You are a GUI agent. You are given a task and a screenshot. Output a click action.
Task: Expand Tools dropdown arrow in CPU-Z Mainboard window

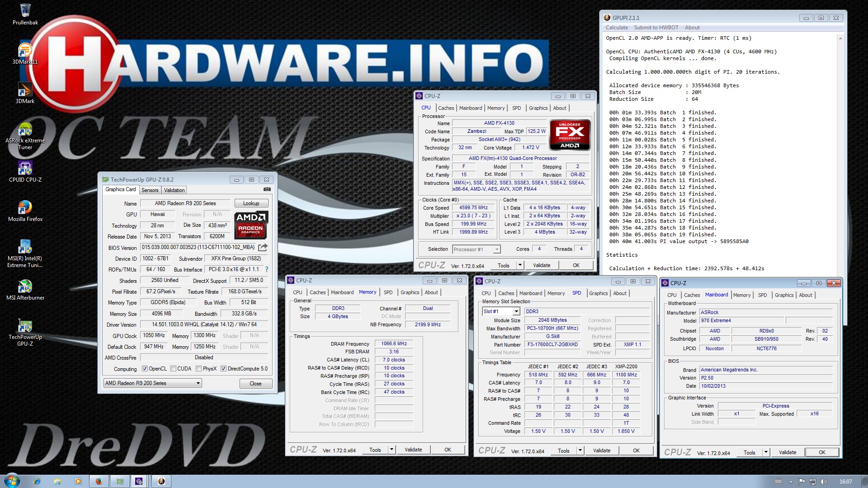pyautogui.click(x=766, y=452)
